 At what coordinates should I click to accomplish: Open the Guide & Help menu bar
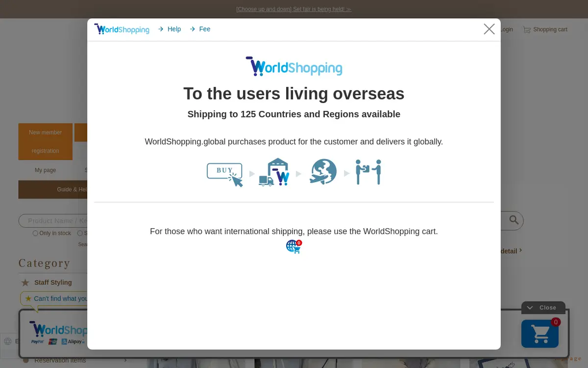53,189
